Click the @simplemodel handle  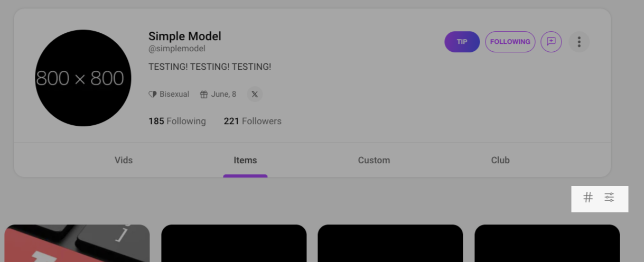coord(176,49)
